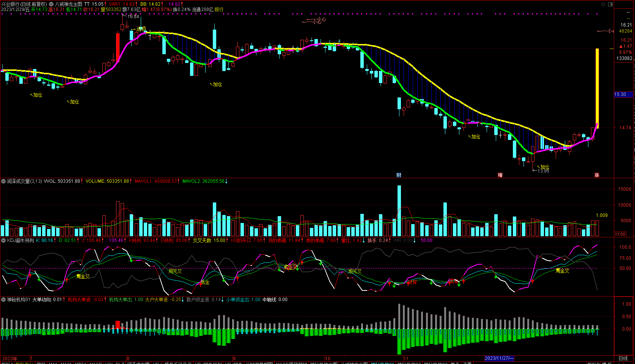Click the X100 volume scale label

620,234
